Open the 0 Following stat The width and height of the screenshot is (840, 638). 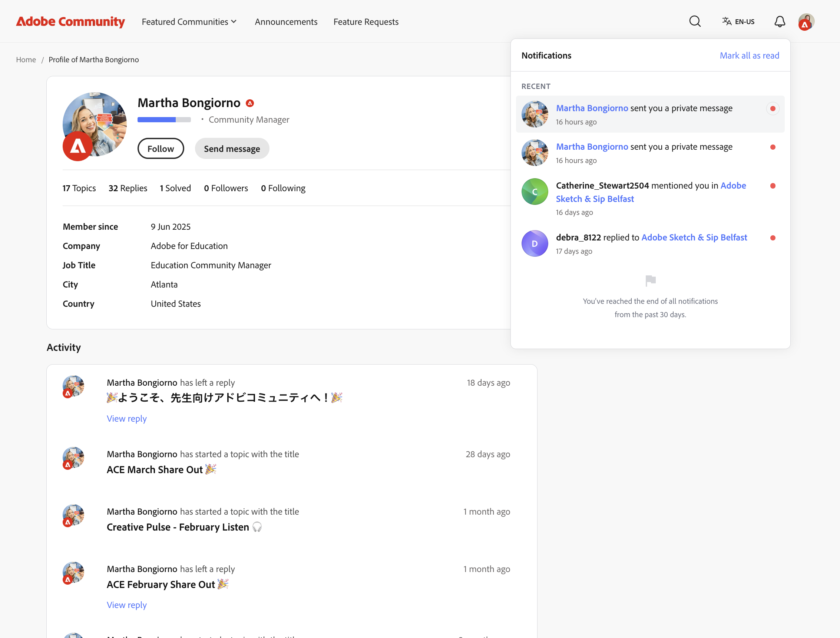[x=283, y=188]
